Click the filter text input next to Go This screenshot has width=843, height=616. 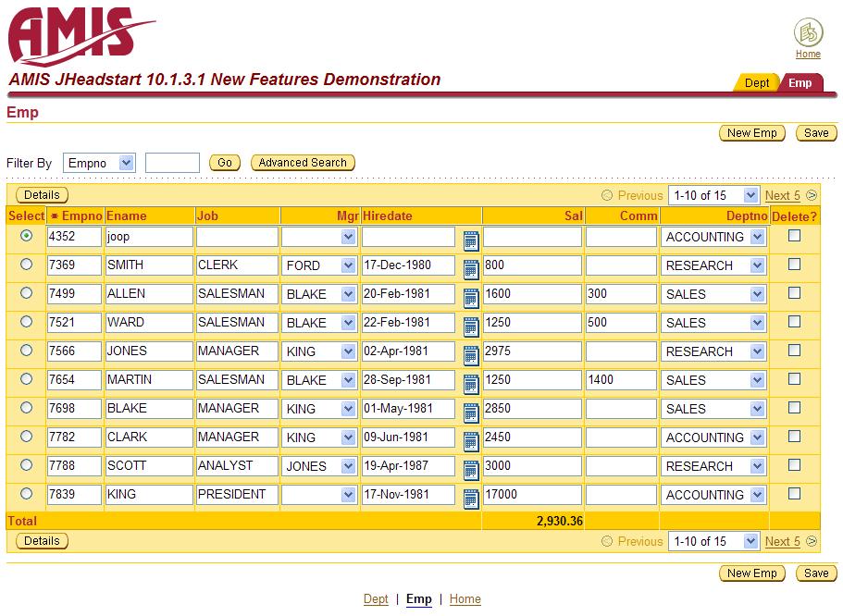click(172, 163)
